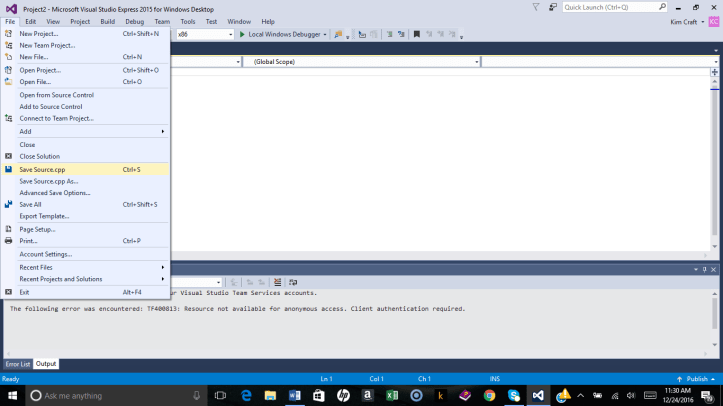Screen dimensions: 723x406
Task: Click split editor icon above scrollbar
Action: click(x=714, y=72)
